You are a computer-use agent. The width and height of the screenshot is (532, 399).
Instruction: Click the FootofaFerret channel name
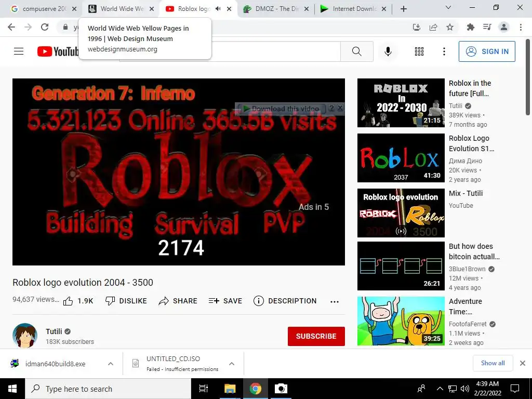(x=468, y=324)
